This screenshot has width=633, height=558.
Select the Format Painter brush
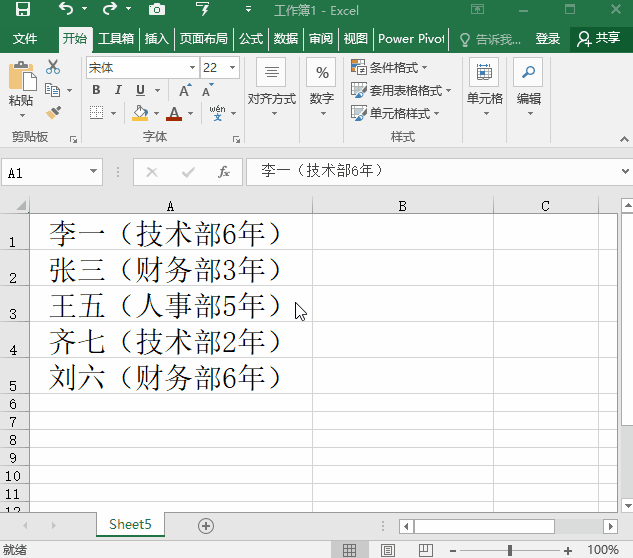(53, 113)
